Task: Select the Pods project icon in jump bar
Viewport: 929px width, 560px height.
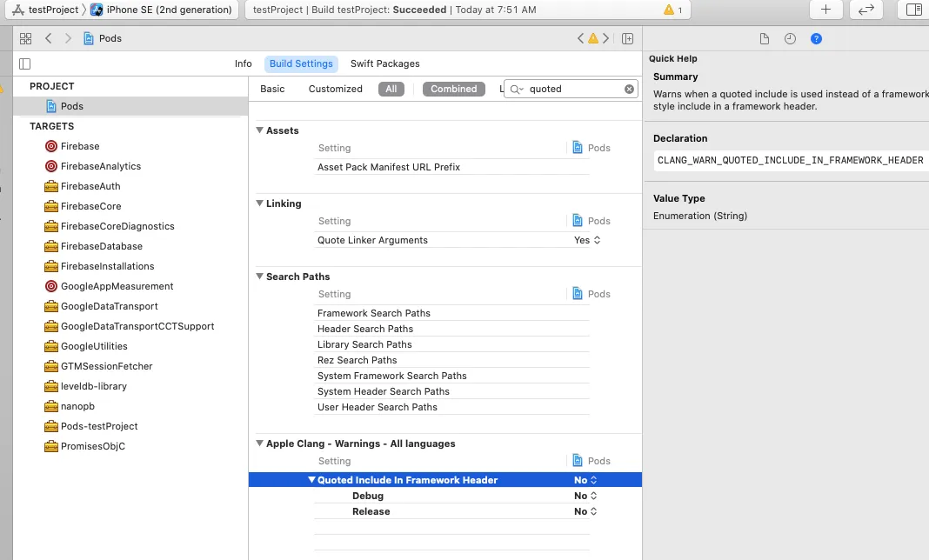Action: point(89,38)
